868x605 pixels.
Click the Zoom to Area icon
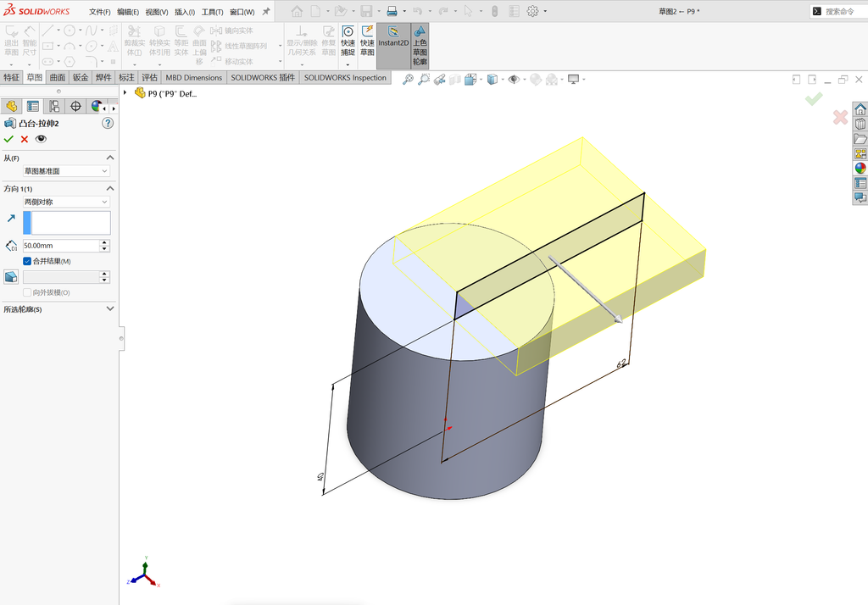click(x=424, y=79)
